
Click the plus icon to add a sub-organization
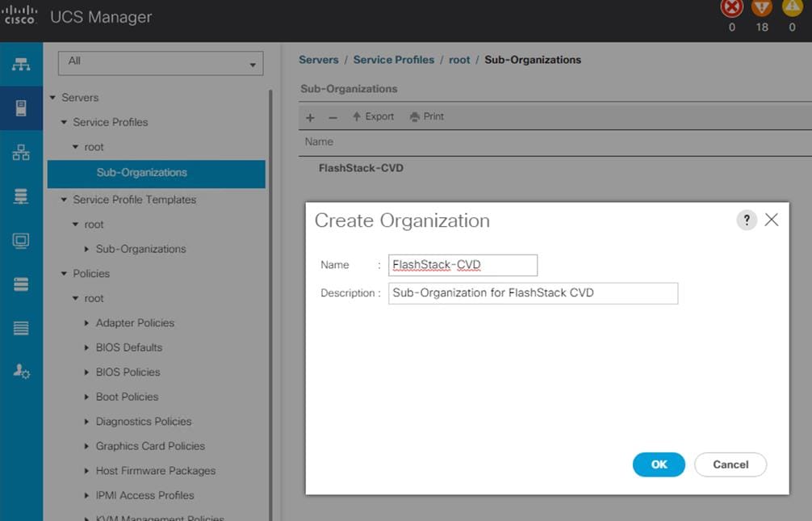tap(310, 118)
